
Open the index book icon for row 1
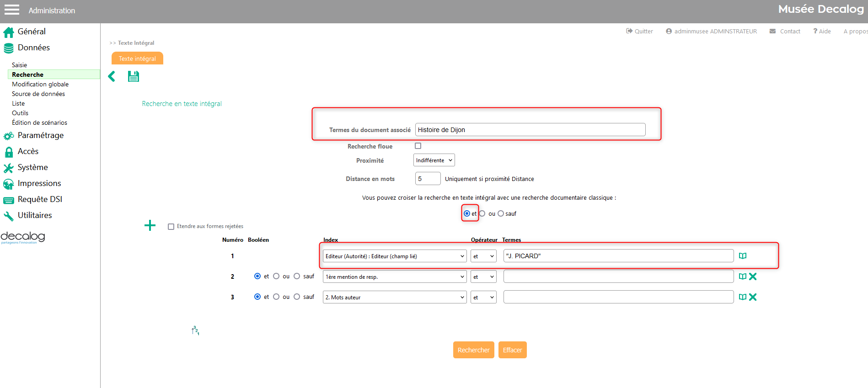[743, 256]
